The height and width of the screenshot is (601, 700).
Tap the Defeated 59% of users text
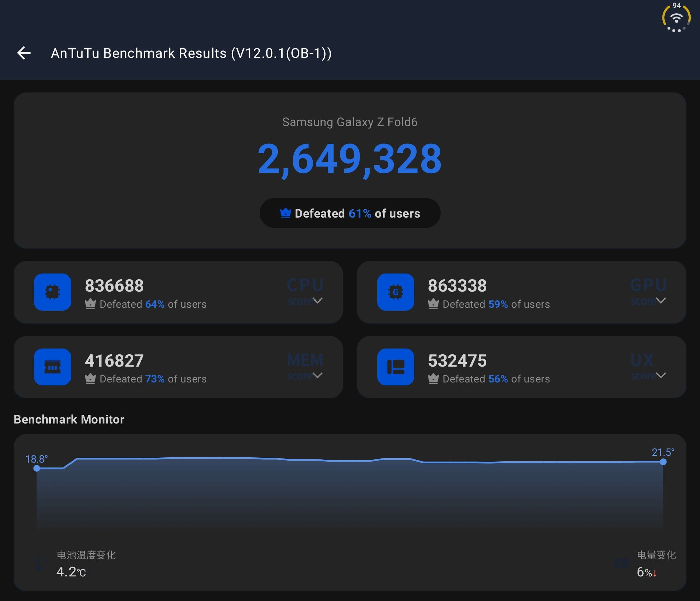pos(496,304)
